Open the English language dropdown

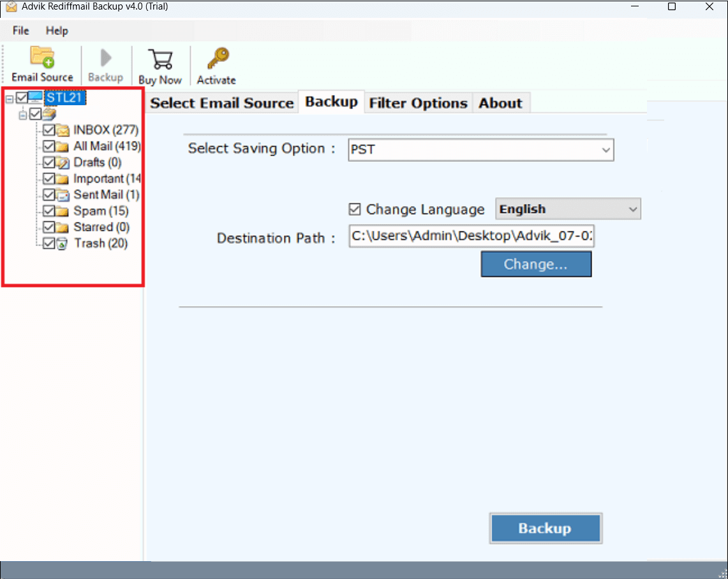click(568, 209)
